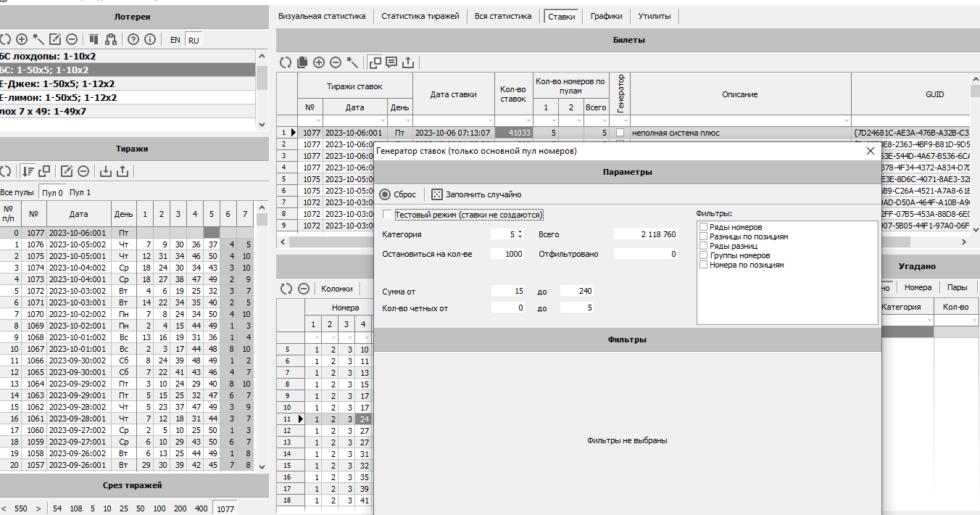Select the Е-лимон: 1-50x5; 1-12x2 lottery
This screenshot has width=980, height=515.
[128, 97]
